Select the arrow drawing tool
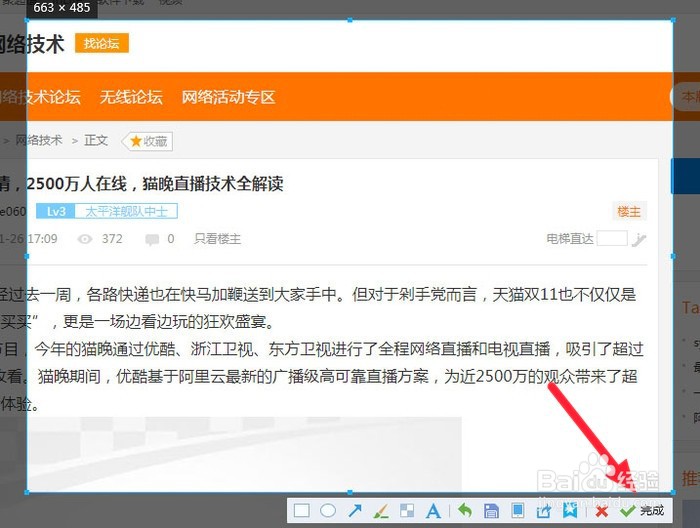This screenshot has width=700, height=528. (355, 510)
